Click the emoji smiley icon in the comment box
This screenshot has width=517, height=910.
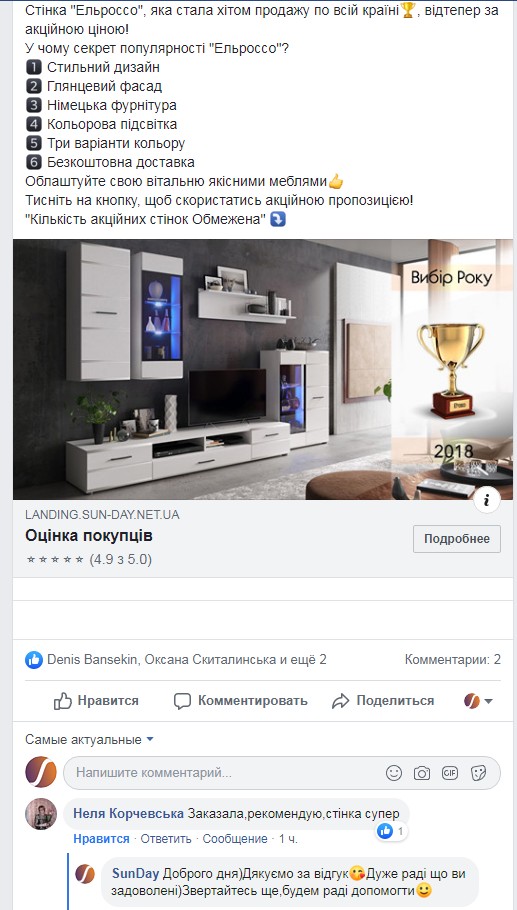pyautogui.click(x=394, y=772)
